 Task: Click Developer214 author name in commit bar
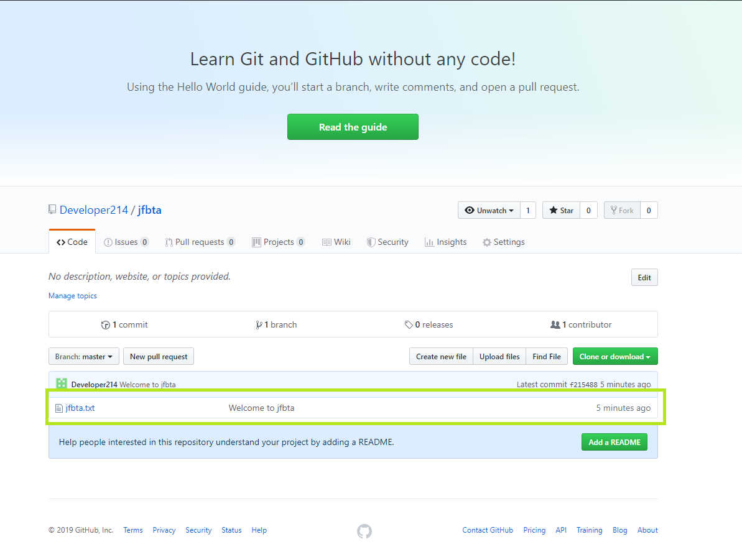click(94, 385)
